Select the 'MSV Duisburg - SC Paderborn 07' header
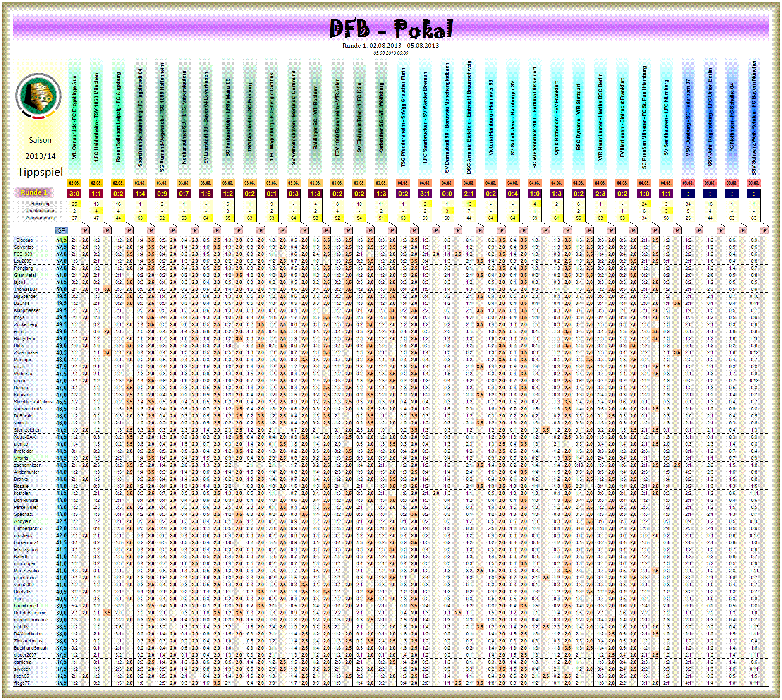782x700 pixels. click(x=688, y=118)
